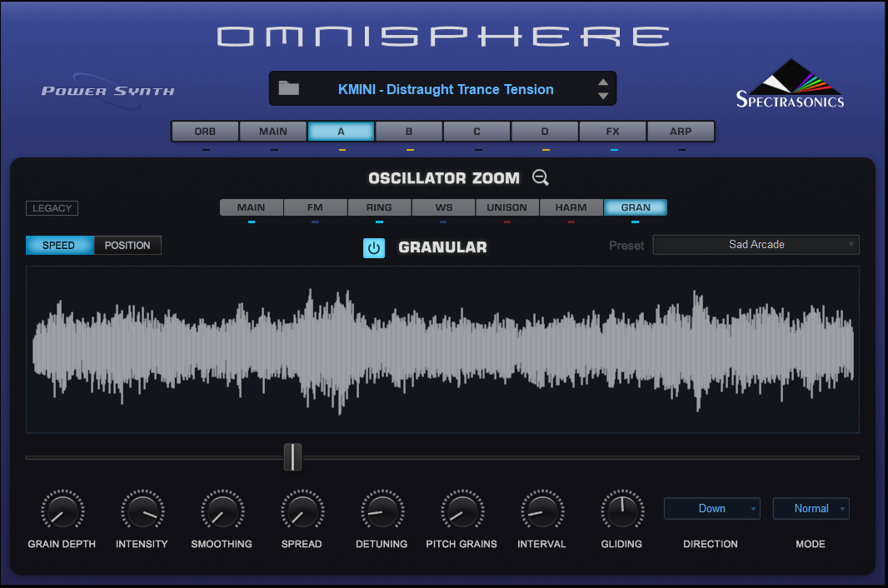This screenshot has height=588, width=888.
Task: Select layer C tab
Action: [x=476, y=132]
